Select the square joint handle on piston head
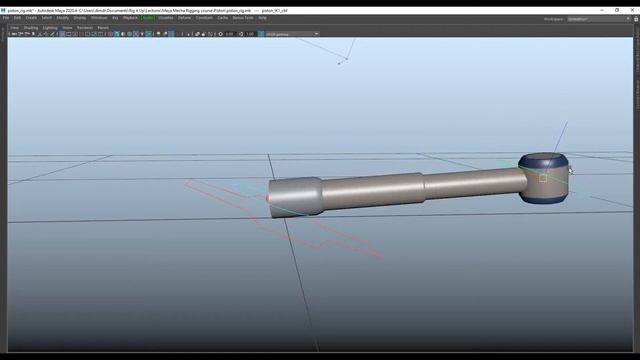Image resolution: width=640 pixels, height=360 pixels. [543, 178]
